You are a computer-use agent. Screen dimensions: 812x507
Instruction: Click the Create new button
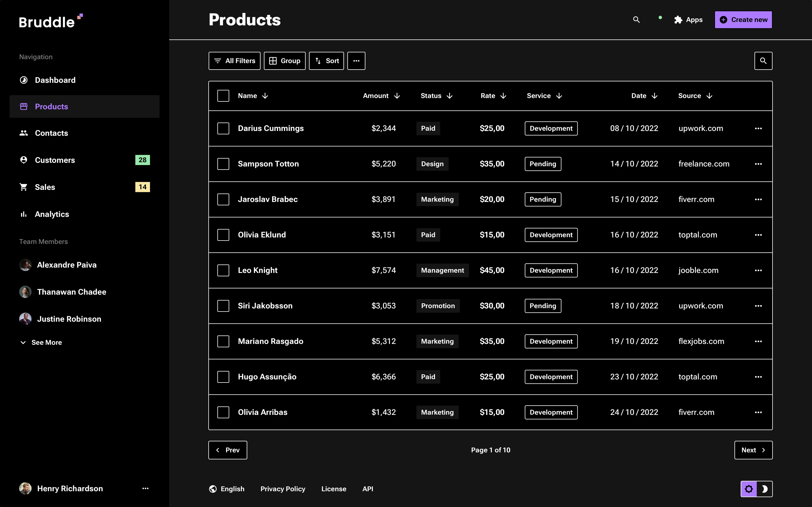pyautogui.click(x=743, y=19)
